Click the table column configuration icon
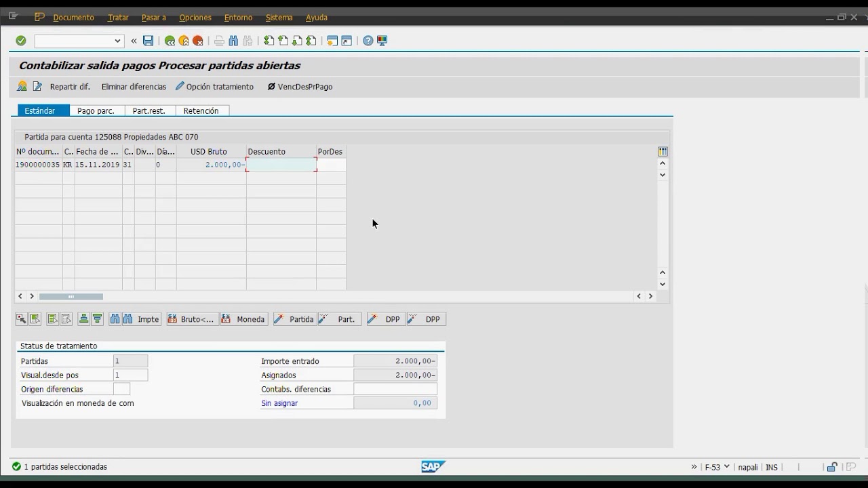The height and width of the screenshot is (488, 868). [663, 151]
